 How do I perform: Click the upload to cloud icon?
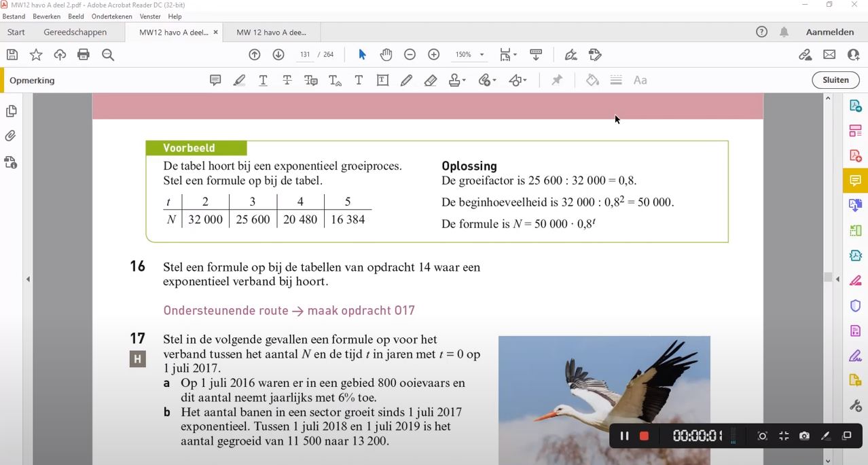click(60, 55)
